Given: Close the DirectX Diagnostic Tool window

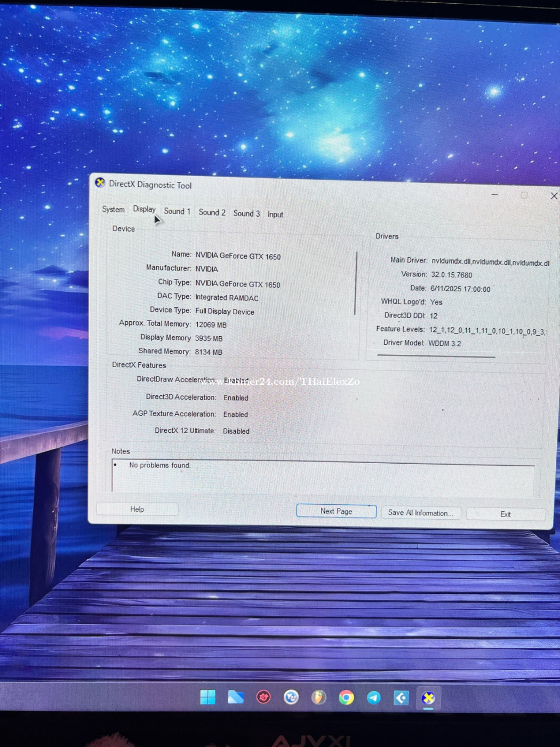Looking at the screenshot, I should (x=554, y=196).
